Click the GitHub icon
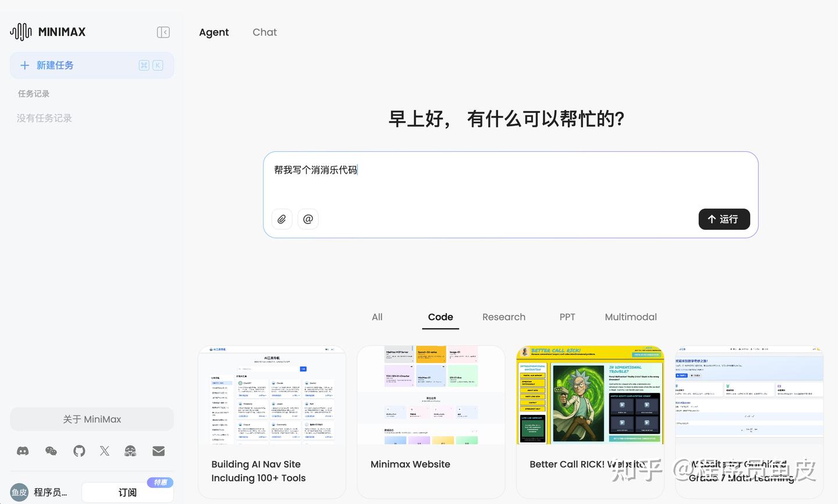838x504 pixels. 79,450
